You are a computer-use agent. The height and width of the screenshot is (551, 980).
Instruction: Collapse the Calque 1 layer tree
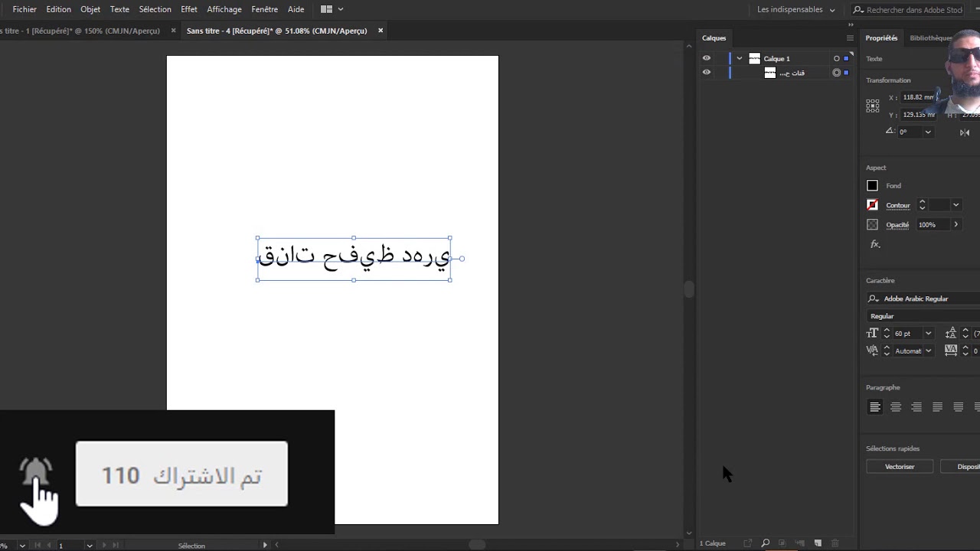pyautogui.click(x=739, y=58)
